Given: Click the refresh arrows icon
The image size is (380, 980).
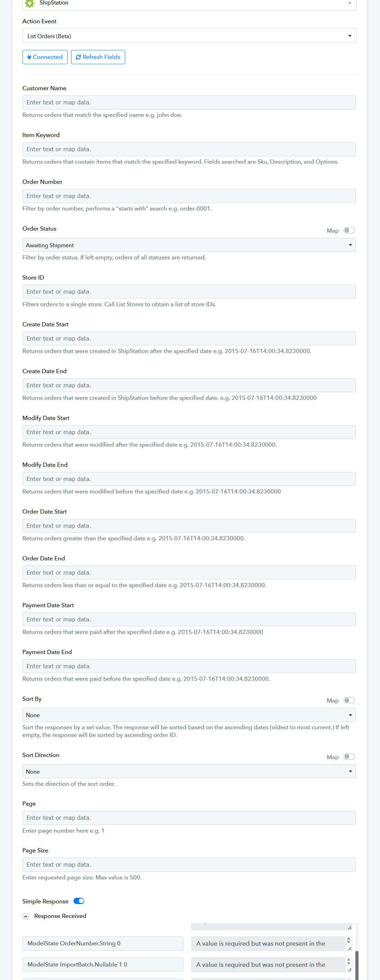Looking at the screenshot, I should (x=78, y=57).
